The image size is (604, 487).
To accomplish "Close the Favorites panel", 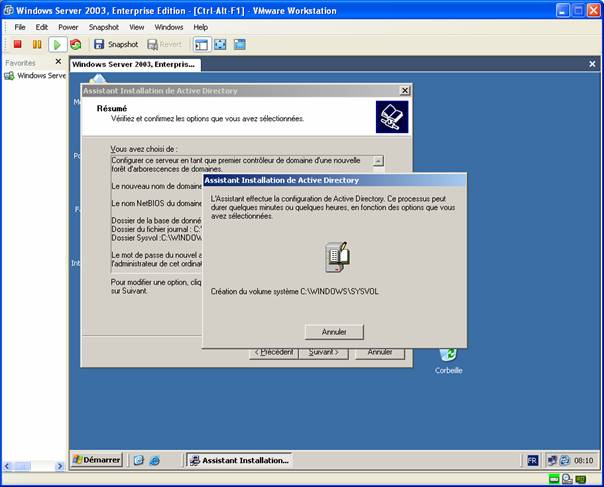I will click(58, 61).
